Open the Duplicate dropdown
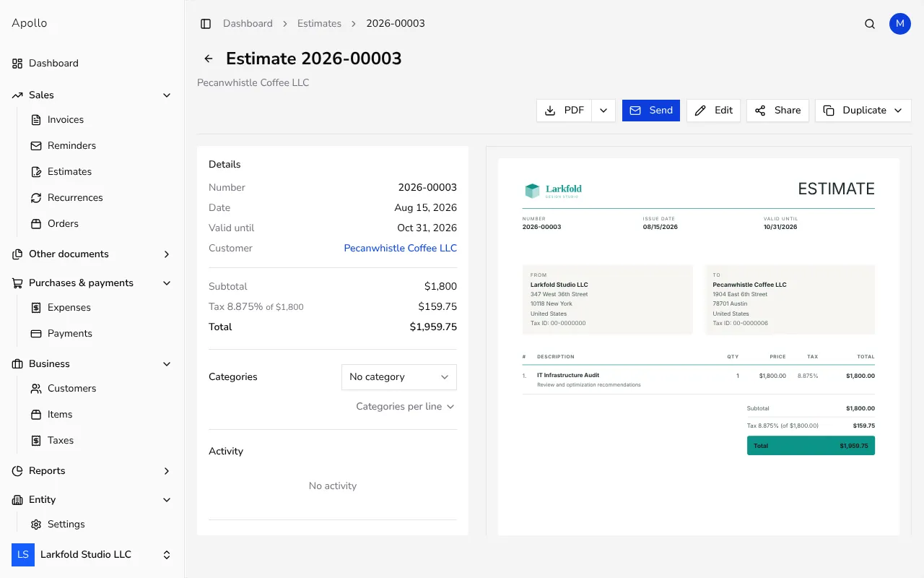The height and width of the screenshot is (578, 924). [x=863, y=111]
